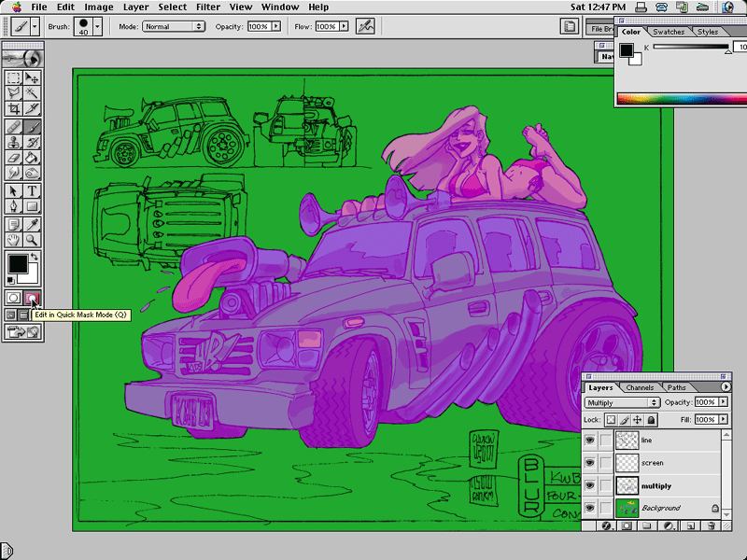
Task: Select the Magic Wand tool
Action: [x=32, y=93]
